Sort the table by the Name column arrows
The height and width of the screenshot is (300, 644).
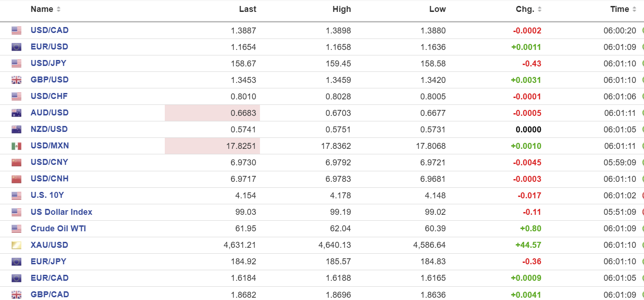click(x=58, y=10)
